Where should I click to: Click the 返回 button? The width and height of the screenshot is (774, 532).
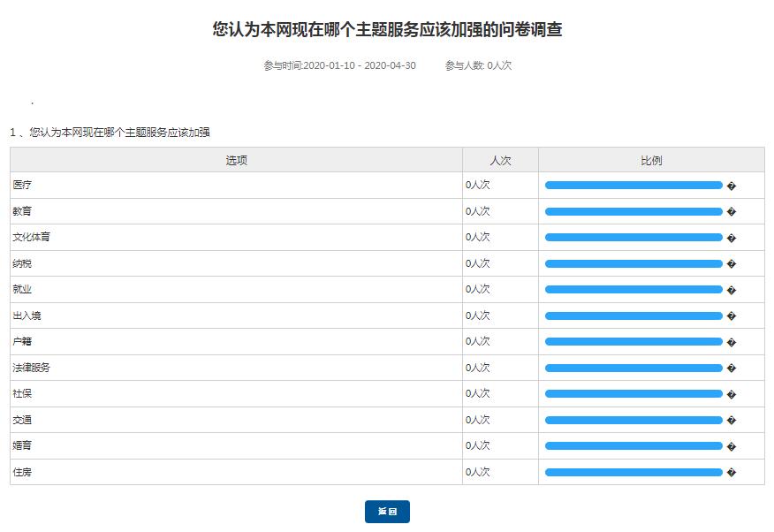coord(387,512)
